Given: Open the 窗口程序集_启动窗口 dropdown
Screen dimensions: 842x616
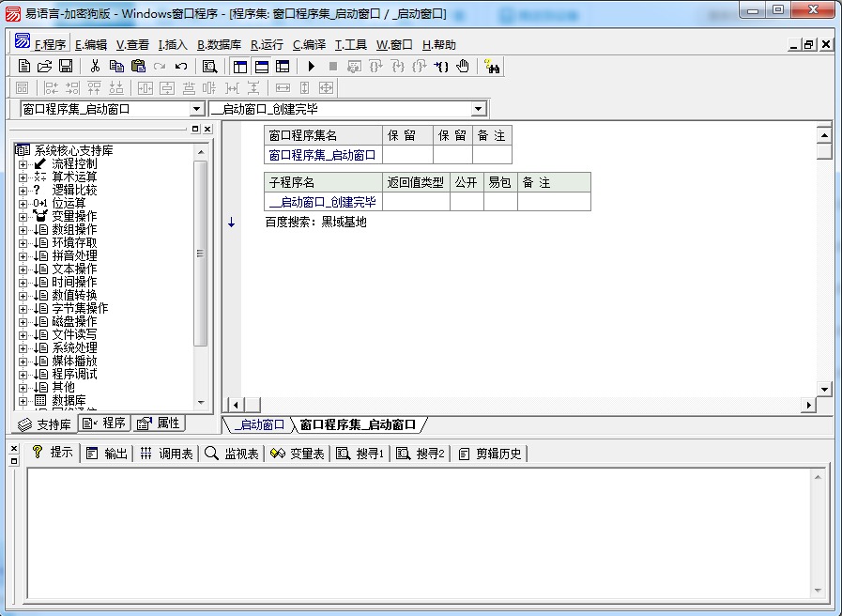Looking at the screenshot, I should click(197, 109).
